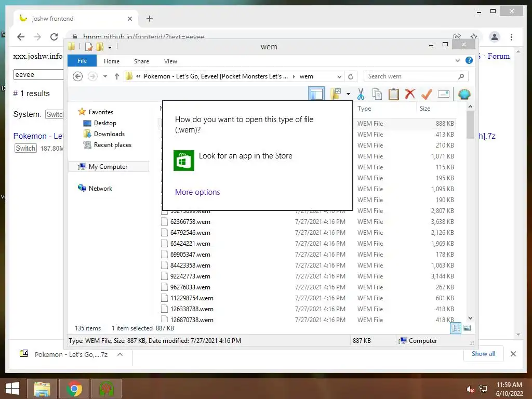This screenshot has width=532, height=399.
Task: Click the Paste clipboard icon
Action: coord(394,94)
